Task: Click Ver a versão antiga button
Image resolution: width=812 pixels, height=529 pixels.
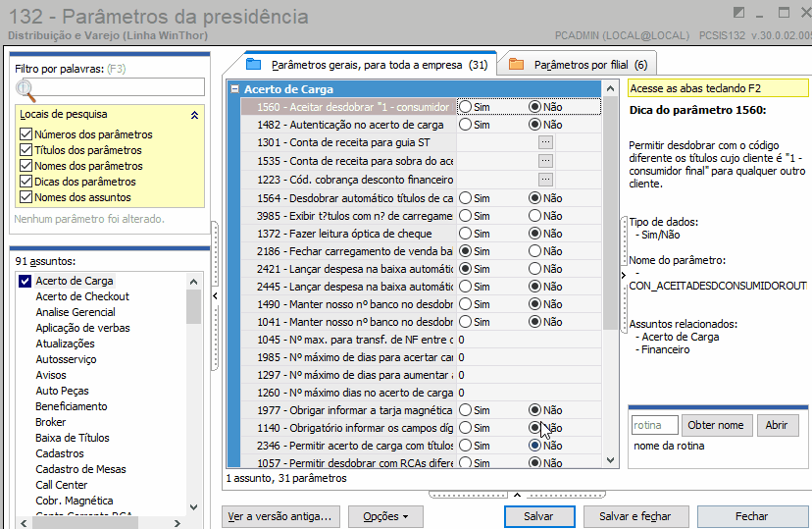Action: click(x=280, y=516)
